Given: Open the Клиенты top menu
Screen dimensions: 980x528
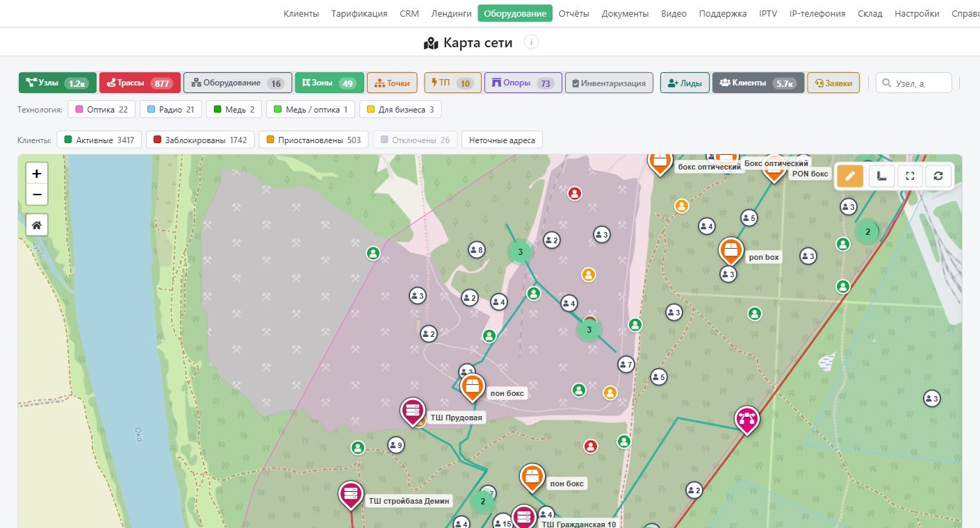Looking at the screenshot, I should 302,13.
